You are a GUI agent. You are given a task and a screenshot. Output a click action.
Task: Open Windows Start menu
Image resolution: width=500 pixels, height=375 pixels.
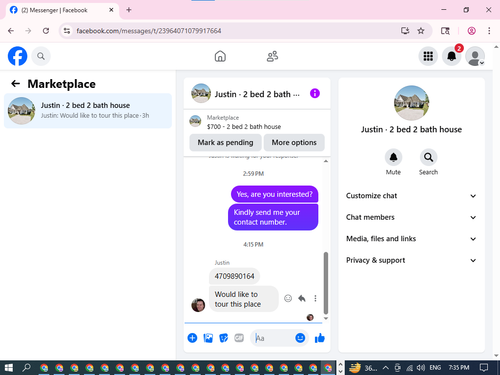point(9,368)
